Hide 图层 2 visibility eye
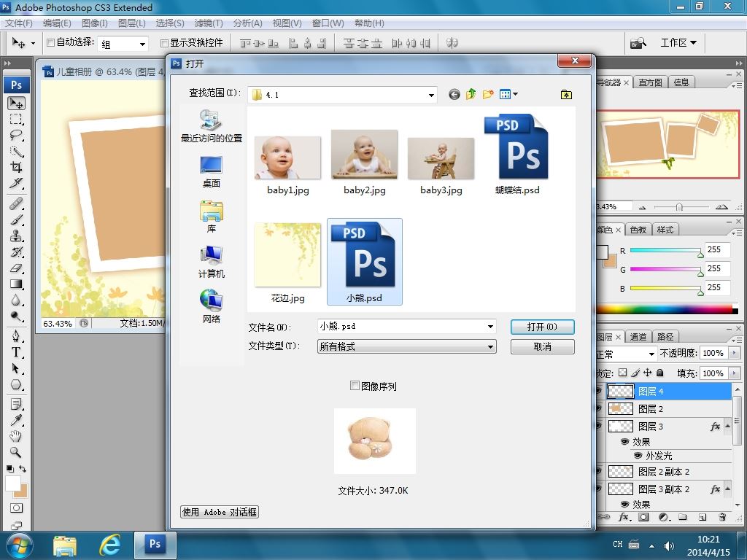The width and height of the screenshot is (747, 560). 600,408
